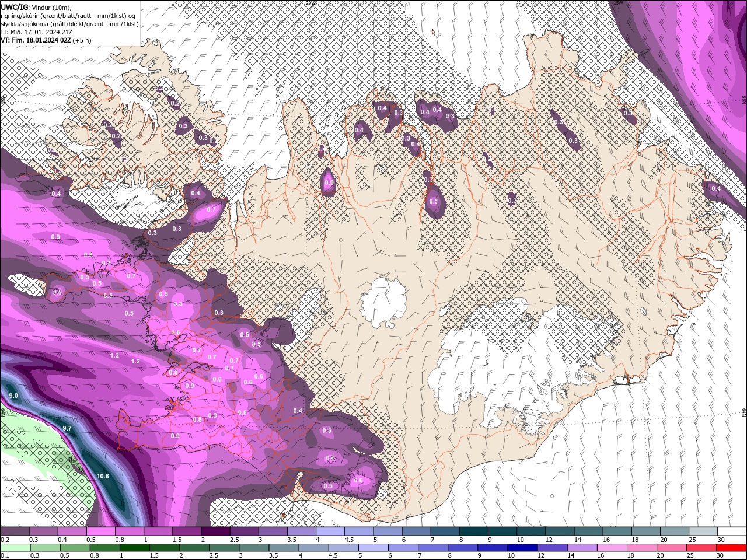The height and width of the screenshot is (560, 747).
Task: Click the 0.1 label on rain legend
Action: tap(5, 556)
